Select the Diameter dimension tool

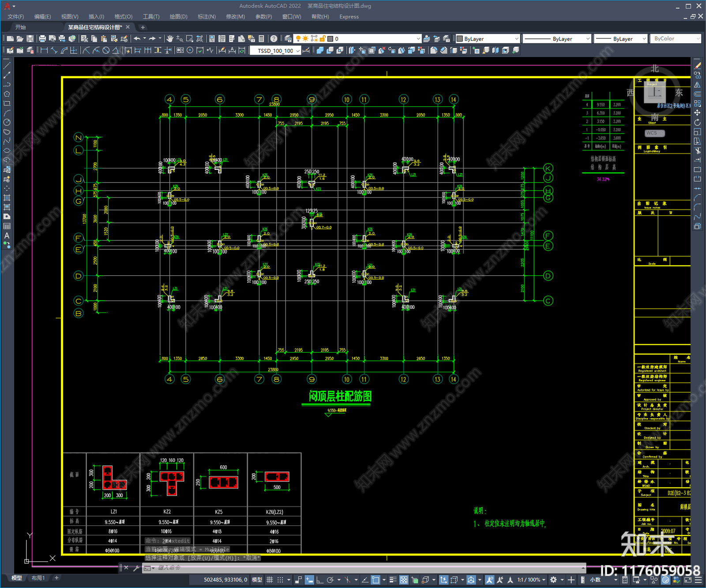[106, 50]
